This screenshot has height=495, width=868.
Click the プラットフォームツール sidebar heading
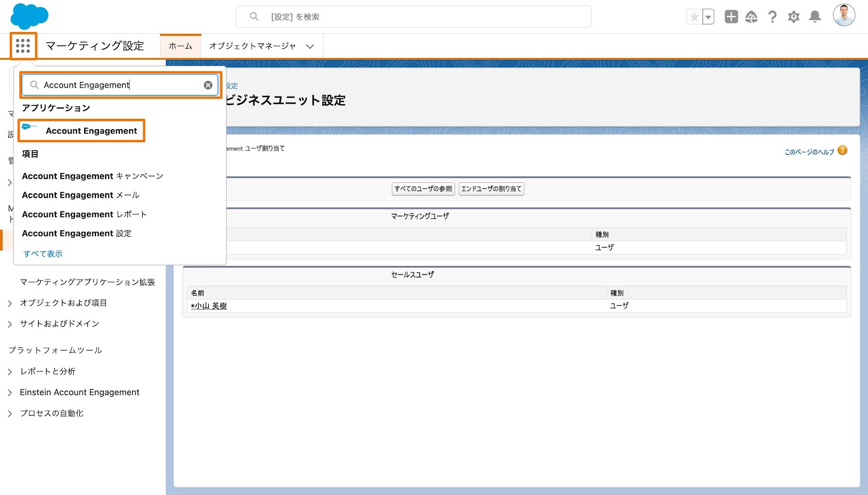tap(55, 350)
